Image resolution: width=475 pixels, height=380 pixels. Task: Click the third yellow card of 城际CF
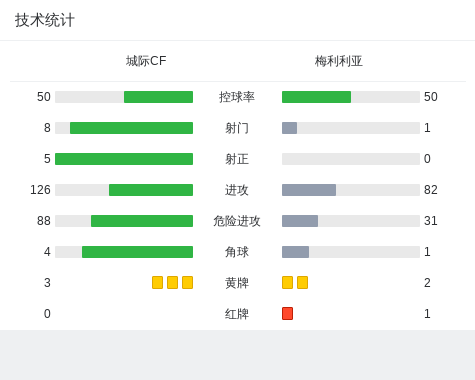[x=187, y=283]
